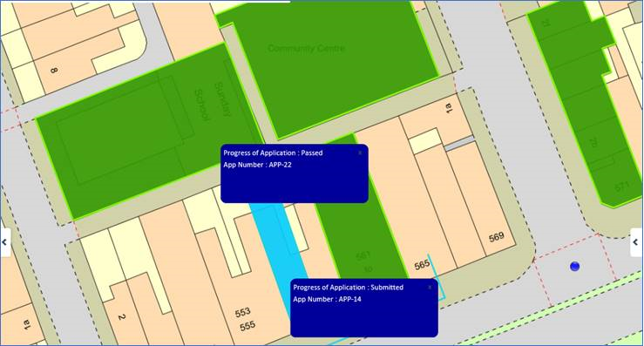
Task: Click the 'Progress of Application : Submitted' text
Action: [x=349, y=288]
